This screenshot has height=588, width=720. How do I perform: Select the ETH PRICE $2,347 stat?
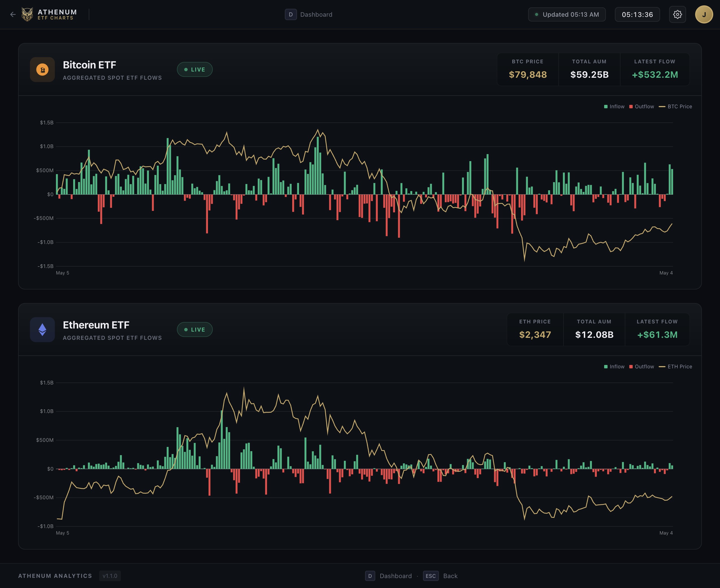click(535, 330)
